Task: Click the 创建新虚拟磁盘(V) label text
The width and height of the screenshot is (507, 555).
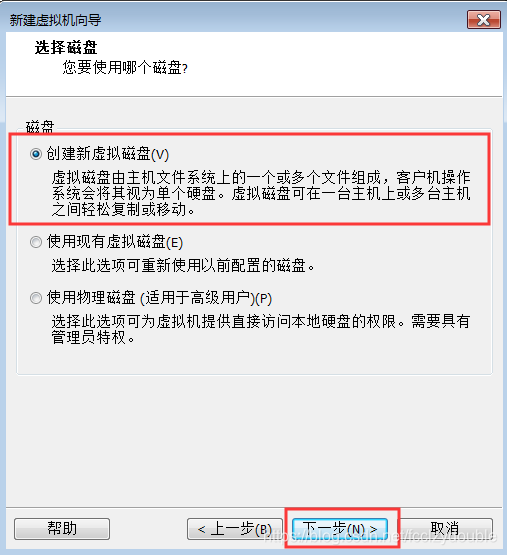Action: click(x=108, y=154)
